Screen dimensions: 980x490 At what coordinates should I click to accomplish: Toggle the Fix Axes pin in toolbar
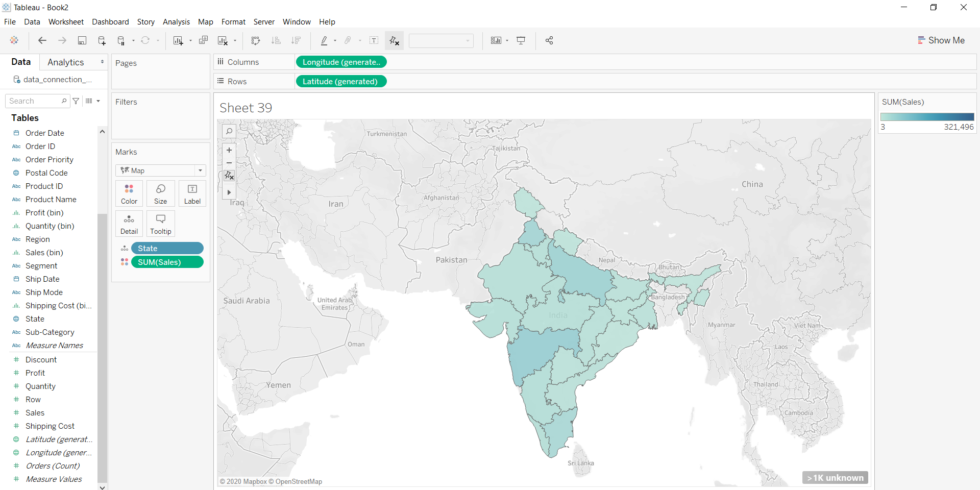(394, 41)
